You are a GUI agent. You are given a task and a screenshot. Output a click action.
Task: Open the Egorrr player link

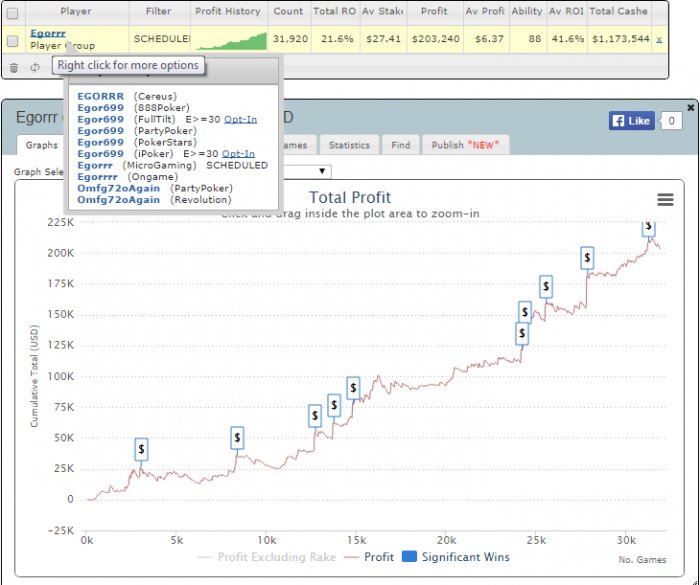point(48,33)
